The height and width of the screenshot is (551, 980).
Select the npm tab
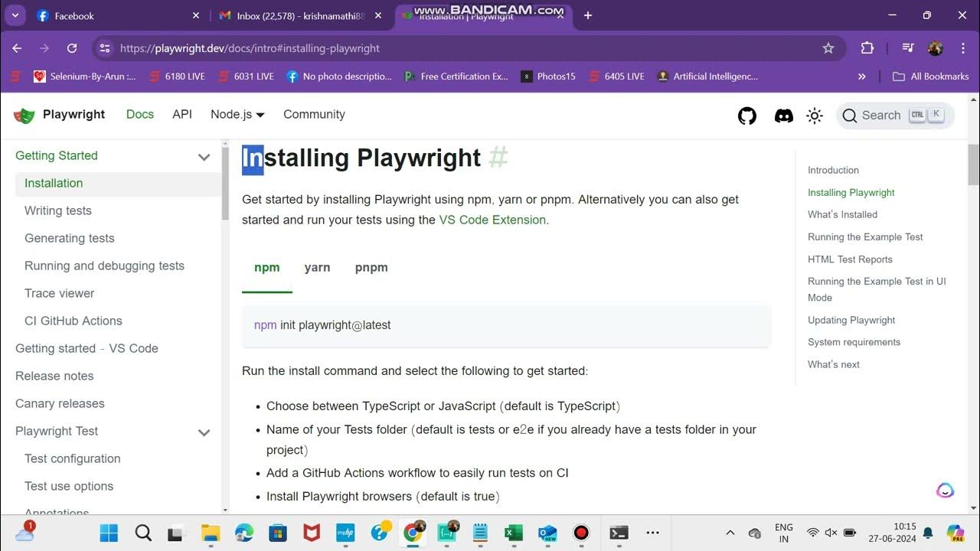tap(267, 268)
